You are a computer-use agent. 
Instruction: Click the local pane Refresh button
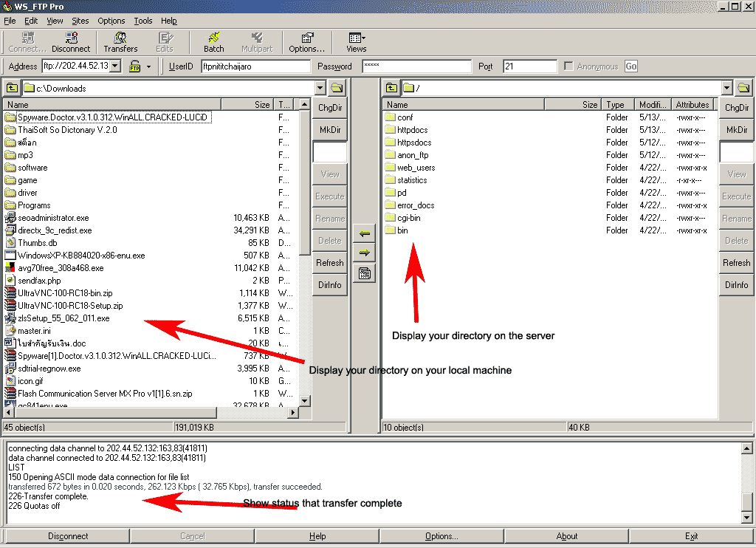pos(330,263)
